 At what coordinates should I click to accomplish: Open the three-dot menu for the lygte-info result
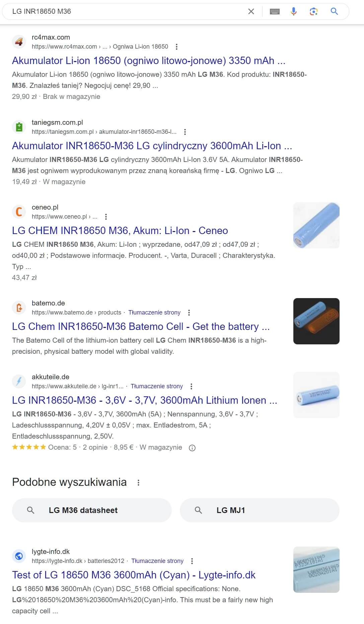pyautogui.click(x=192, y=561)
